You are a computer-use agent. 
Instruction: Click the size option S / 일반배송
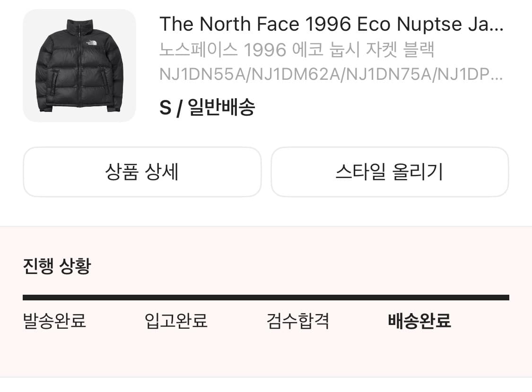208,108
